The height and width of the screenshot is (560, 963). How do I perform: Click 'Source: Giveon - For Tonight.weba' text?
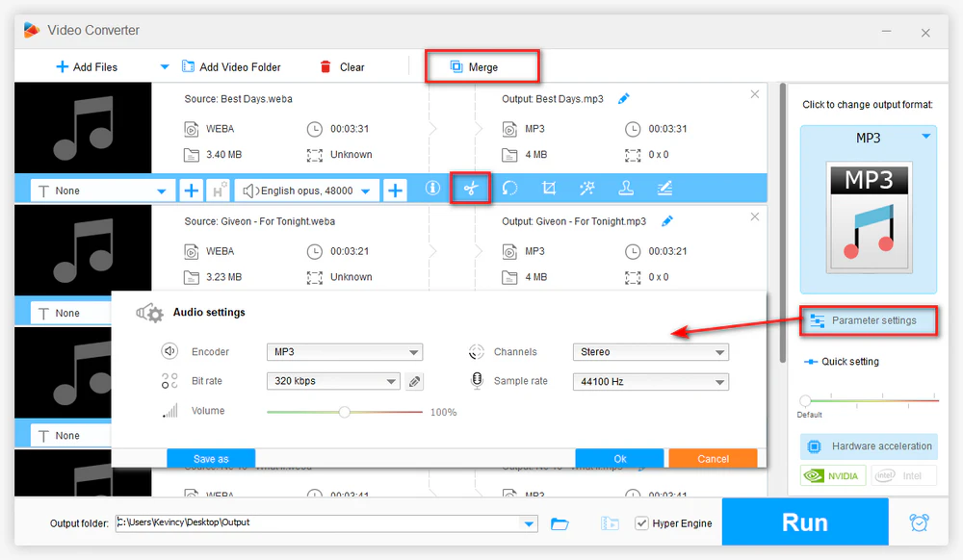click(260, 221)
